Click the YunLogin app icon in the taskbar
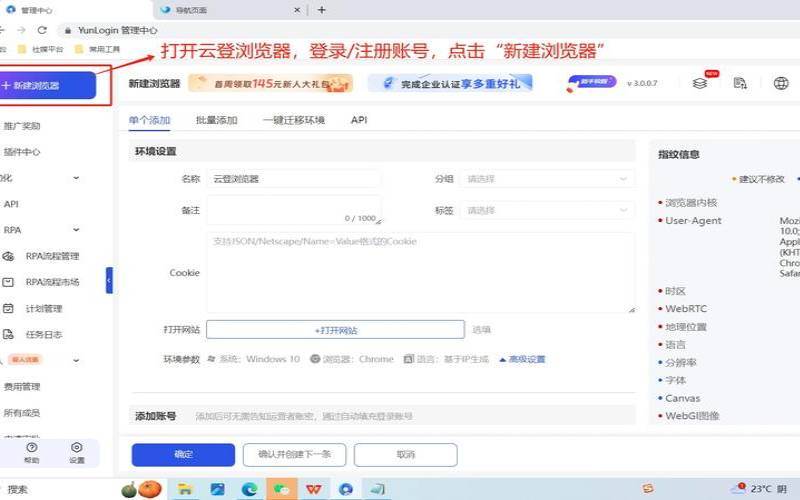Screen dimensions: 800x500 [x=346, y=489]
